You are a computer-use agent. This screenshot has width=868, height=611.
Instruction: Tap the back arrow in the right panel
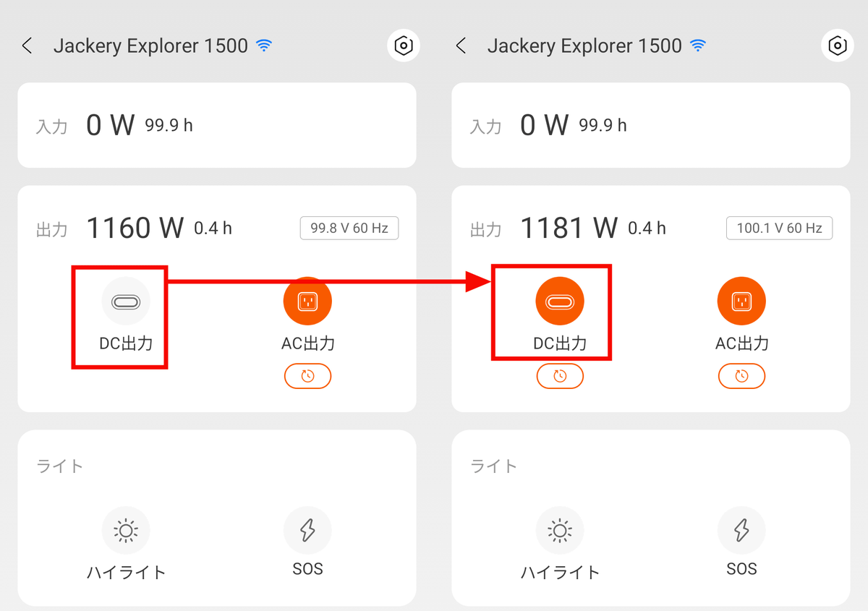[x=461, y=46]
